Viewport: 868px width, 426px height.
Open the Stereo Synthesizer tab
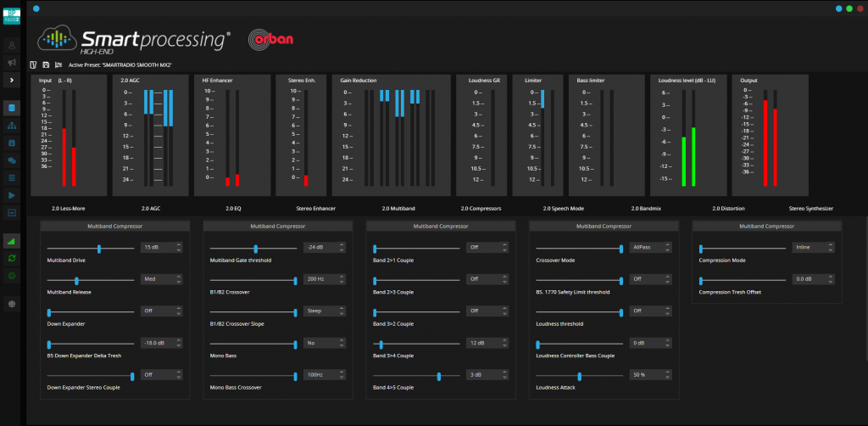tap(811, 209)
